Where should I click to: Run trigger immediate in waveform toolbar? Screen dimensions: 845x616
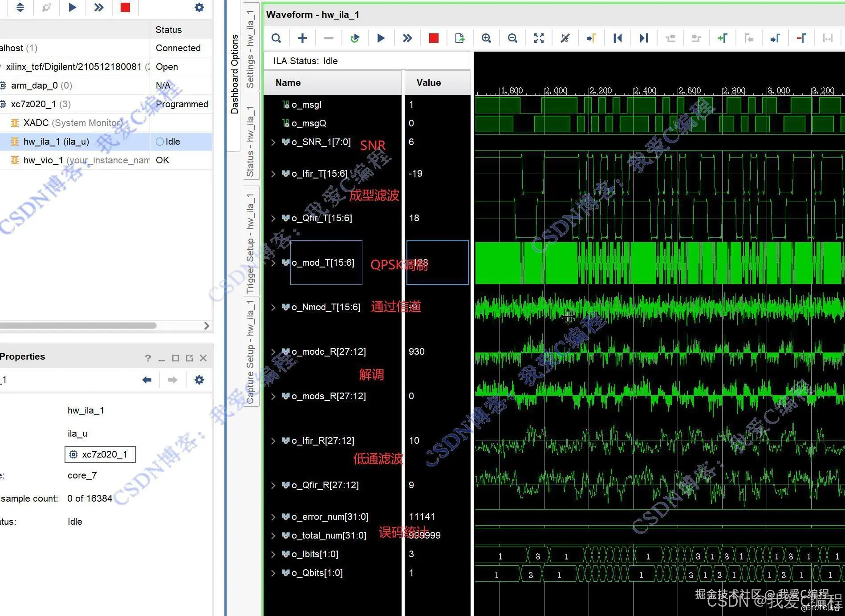(407, 38)
